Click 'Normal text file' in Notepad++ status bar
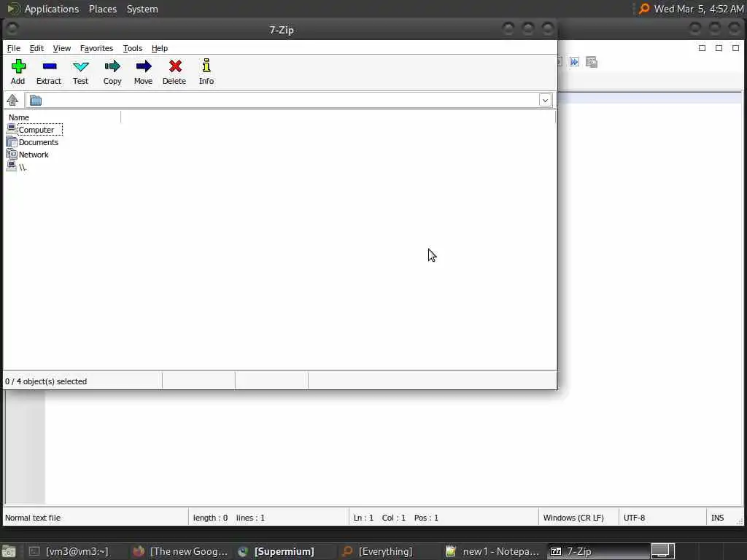 pyautogui.click(x=33, y=518)
